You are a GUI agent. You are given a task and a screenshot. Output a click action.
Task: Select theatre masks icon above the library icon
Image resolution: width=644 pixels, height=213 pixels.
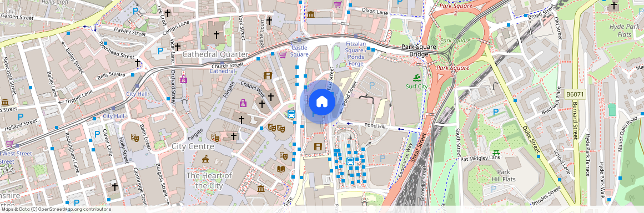click(283, 155)
